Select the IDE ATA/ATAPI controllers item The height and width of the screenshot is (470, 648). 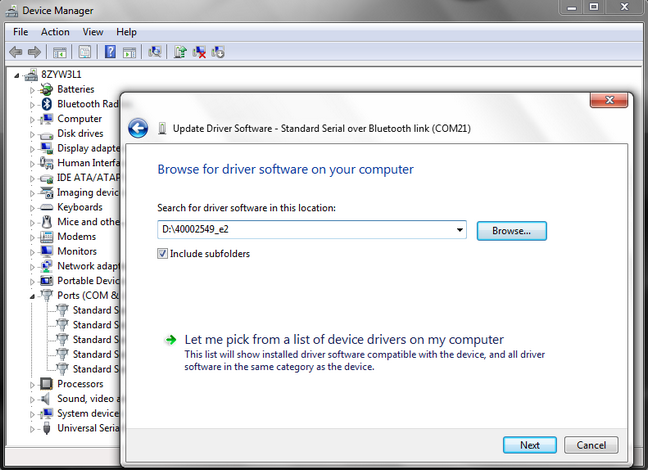click(88, 178)
